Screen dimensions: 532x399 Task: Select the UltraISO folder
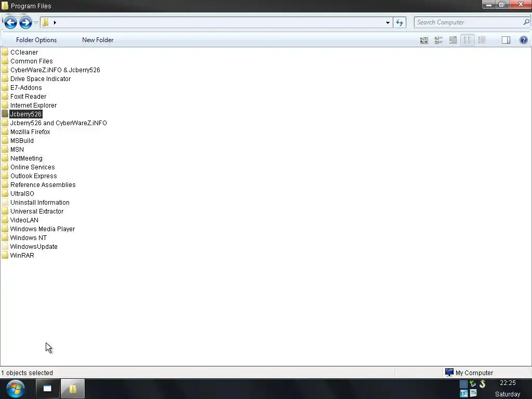point(22,193)
